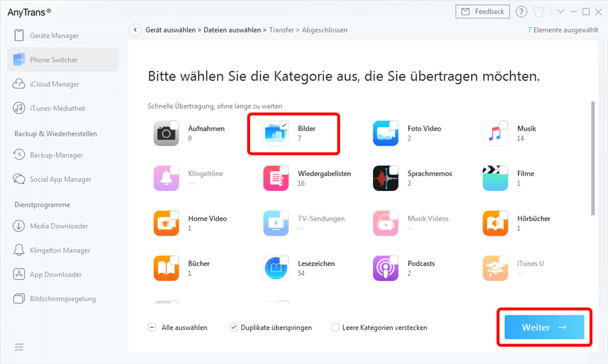Click the Bücher book icon
The image size is (608, 364).
click(166, 269)
